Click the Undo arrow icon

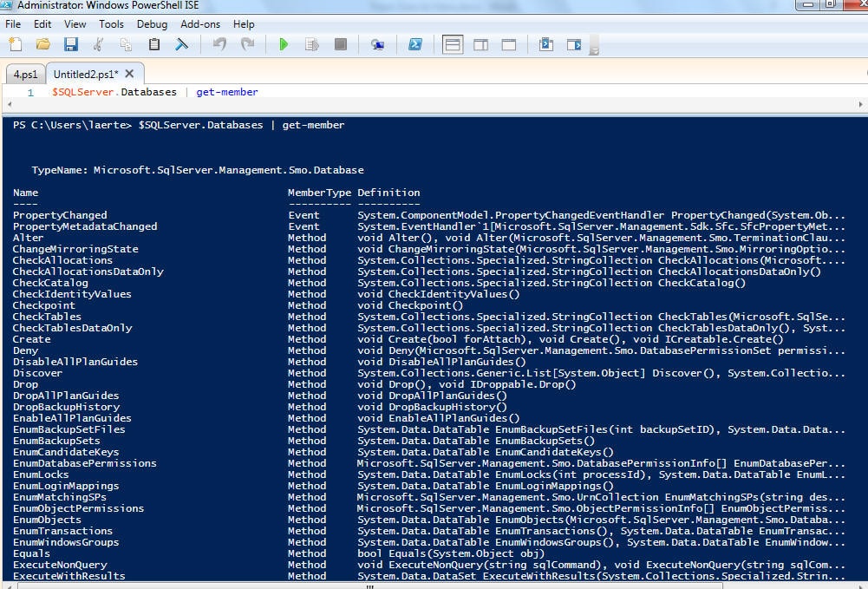pos(219,44)
